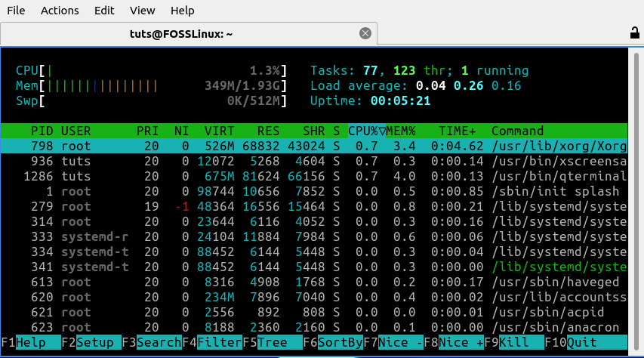Select the /usr/sbin/haveged process row
This screenshot has height=358, width=644.
coord(314,282)
